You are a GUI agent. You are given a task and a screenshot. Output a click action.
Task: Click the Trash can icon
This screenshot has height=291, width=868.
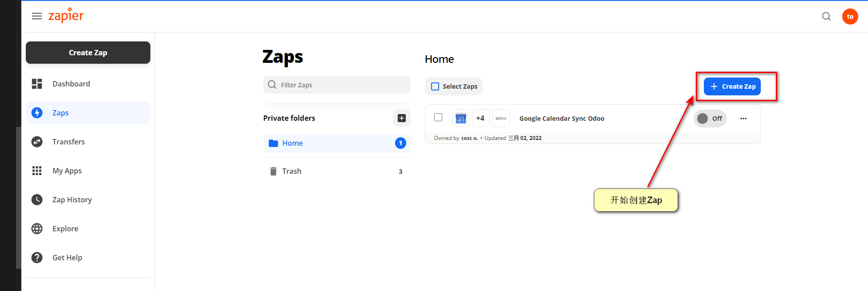pos(273,171)
